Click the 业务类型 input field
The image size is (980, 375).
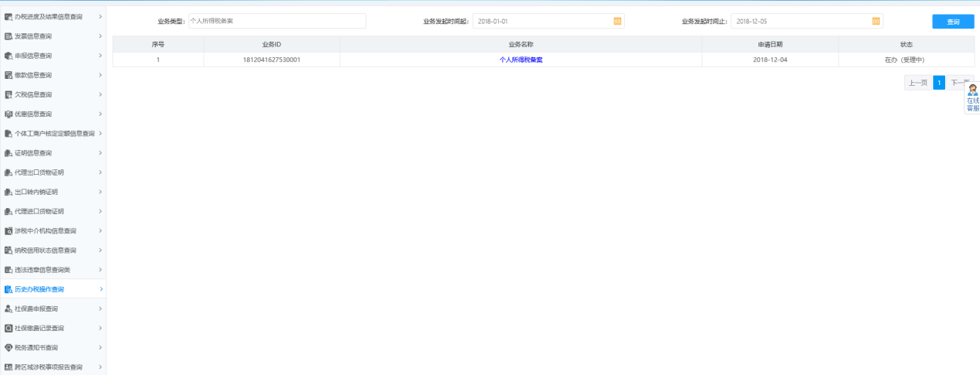pos(276,21)
